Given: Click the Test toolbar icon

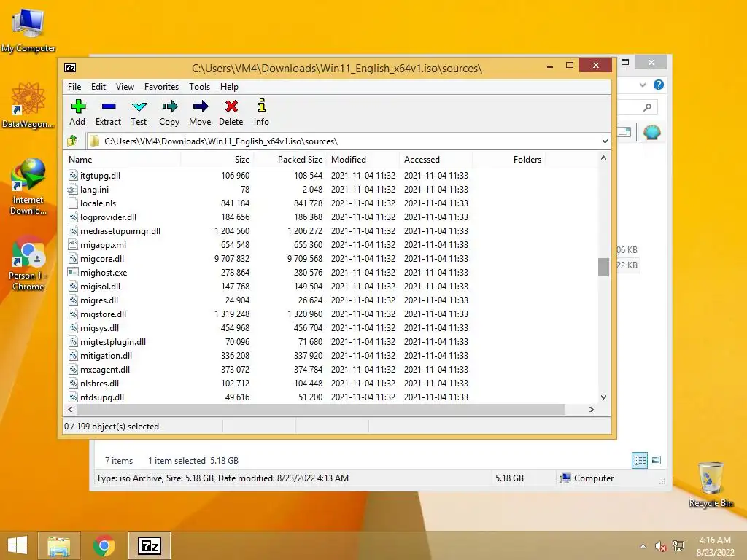Looking at the screenshot, I should coord(139,106).
